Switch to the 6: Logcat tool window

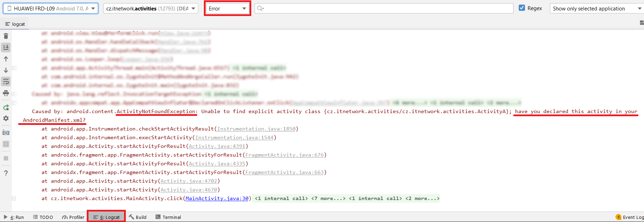106,217
